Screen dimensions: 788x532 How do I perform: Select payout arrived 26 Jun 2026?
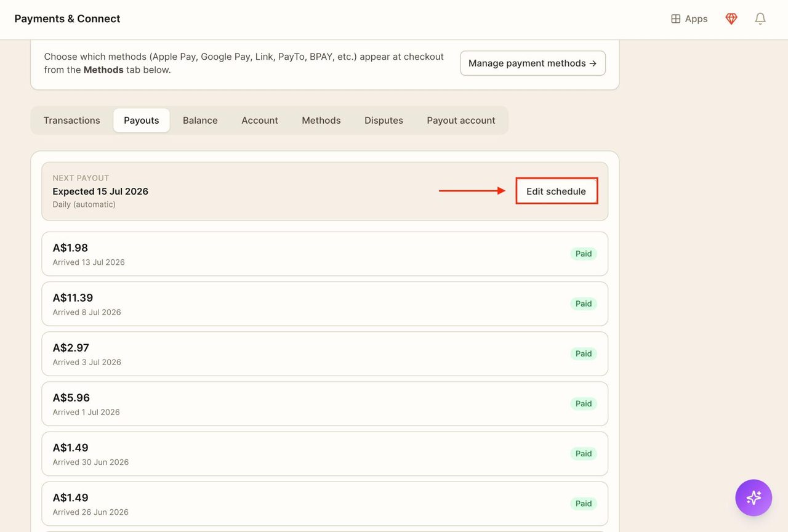click(324, 503)
